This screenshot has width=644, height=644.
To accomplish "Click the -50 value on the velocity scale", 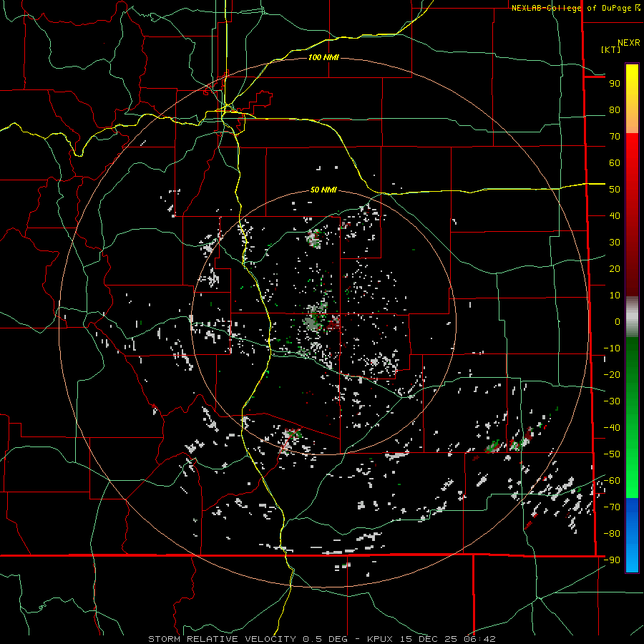I will (612, 454).
